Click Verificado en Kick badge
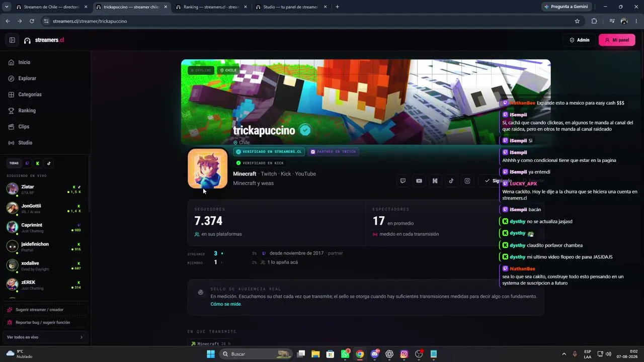The image size is (644, 362). pyautogui.click(x=260, y=163)
